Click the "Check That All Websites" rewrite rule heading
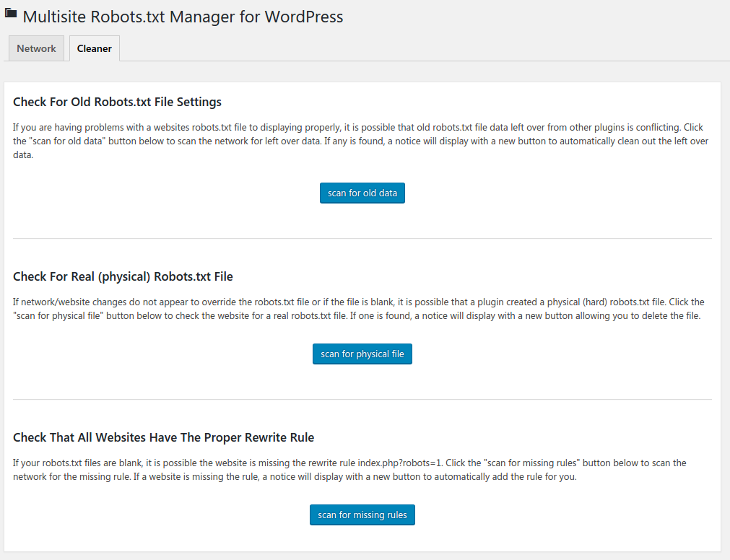730x560 pixels. pos(163,437)
